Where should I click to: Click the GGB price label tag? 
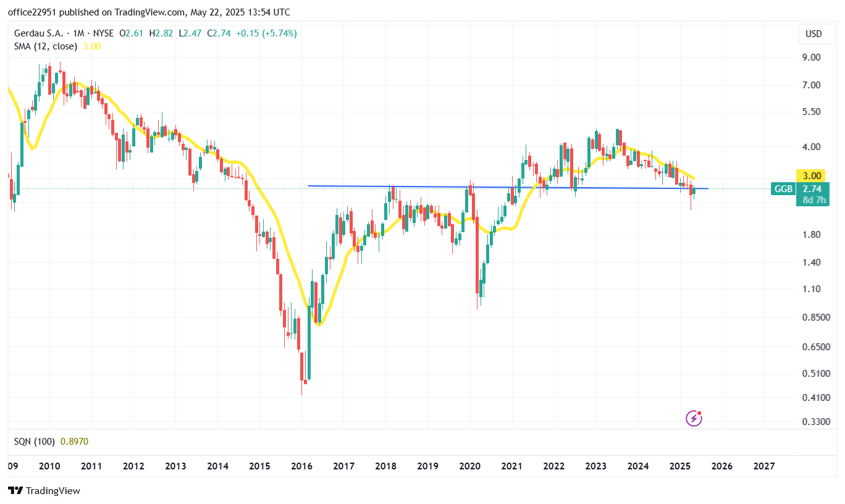coord(783,189)
